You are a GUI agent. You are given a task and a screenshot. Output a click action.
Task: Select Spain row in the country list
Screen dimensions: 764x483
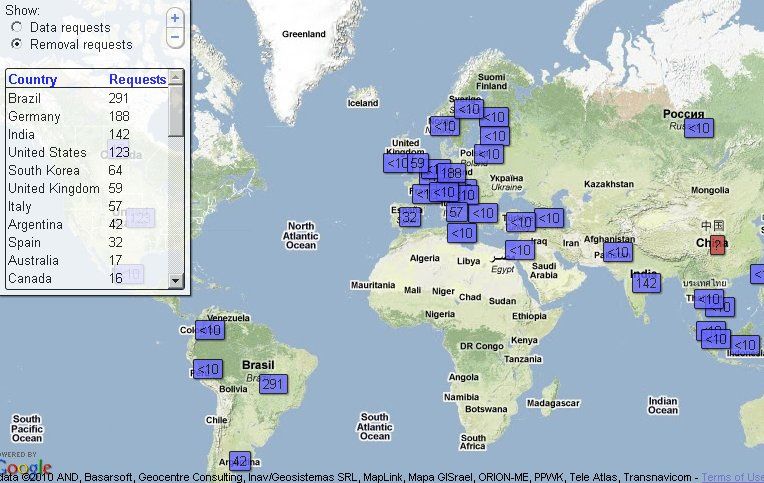tap(87, 243)
